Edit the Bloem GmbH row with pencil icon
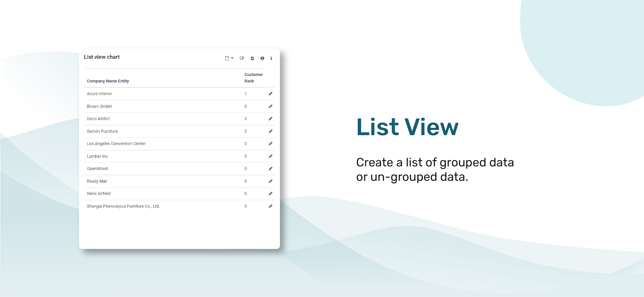The width and height of the screenshot is (644, 297). tap(270, 106)
